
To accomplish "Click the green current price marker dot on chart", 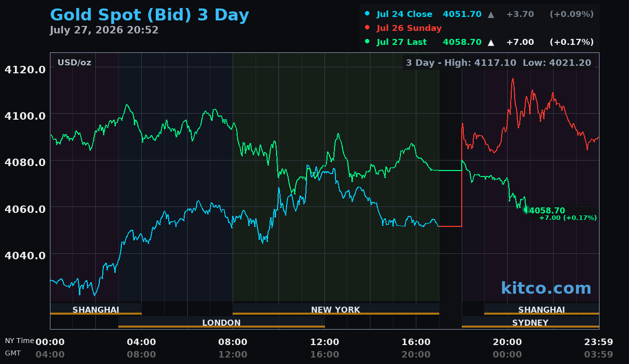I will tap(526, 210).
